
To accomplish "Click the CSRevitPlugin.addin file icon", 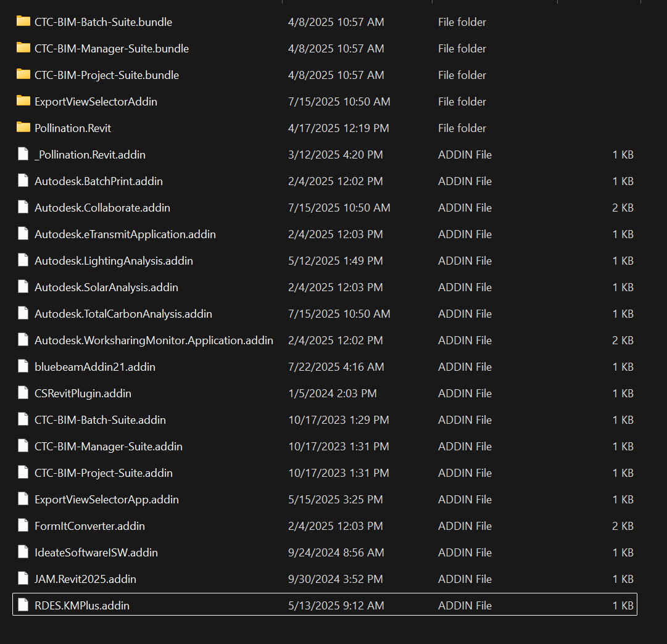I will tap(23, 392).
